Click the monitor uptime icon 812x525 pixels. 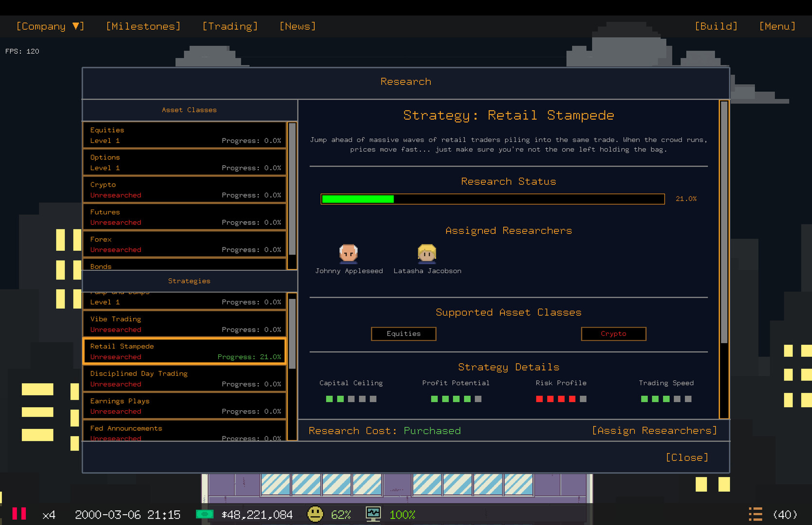[x=372, y=514]
